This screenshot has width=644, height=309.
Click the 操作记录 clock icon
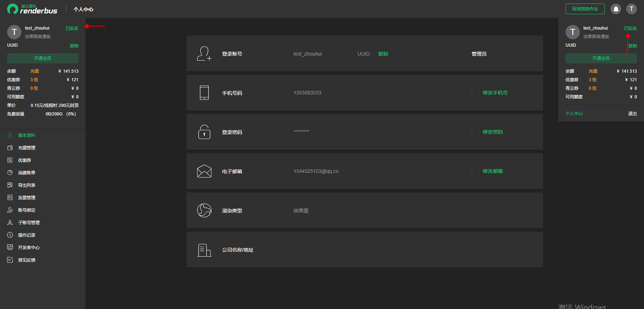coord(10,235)
